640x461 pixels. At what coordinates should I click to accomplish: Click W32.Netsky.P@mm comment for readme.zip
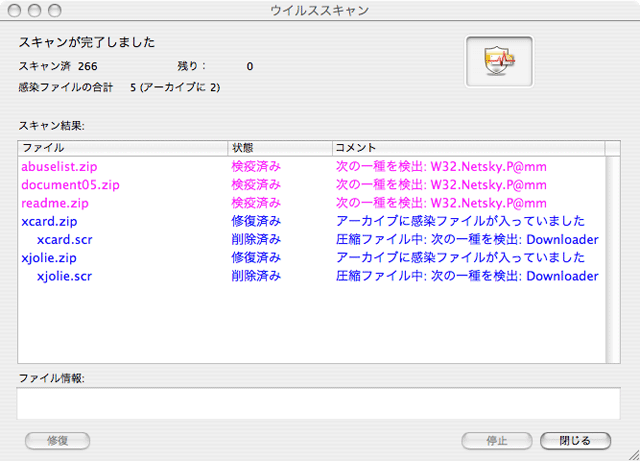441,203
